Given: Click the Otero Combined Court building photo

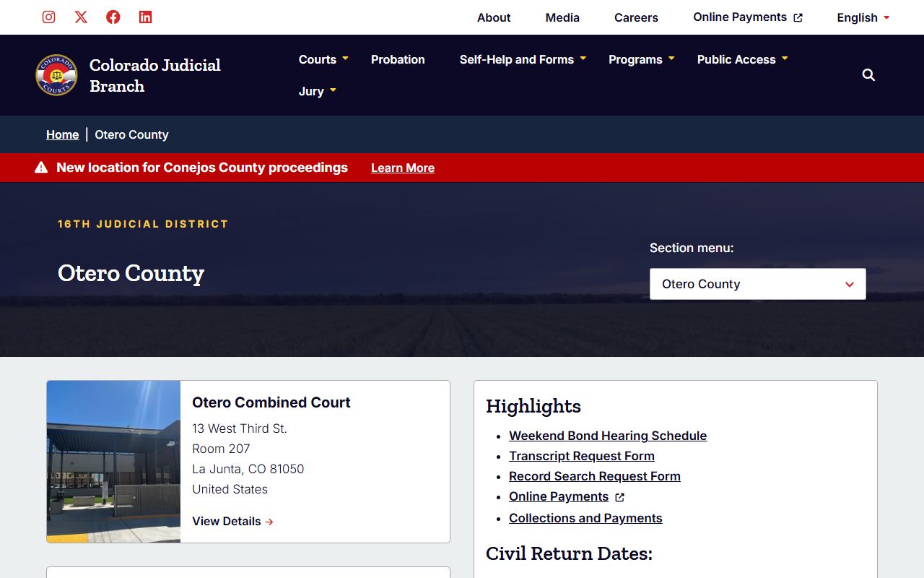Looking at the screenshot, I should click(113, 462).
